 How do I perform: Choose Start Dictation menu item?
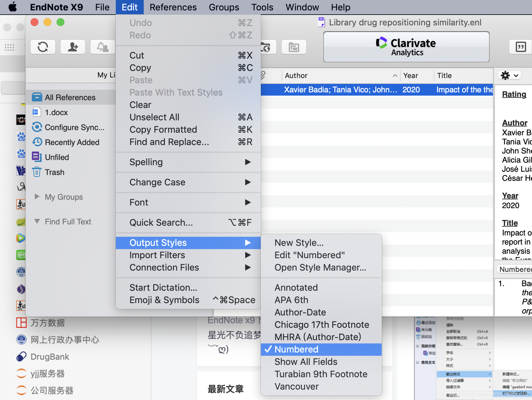(x=188, y=287)
